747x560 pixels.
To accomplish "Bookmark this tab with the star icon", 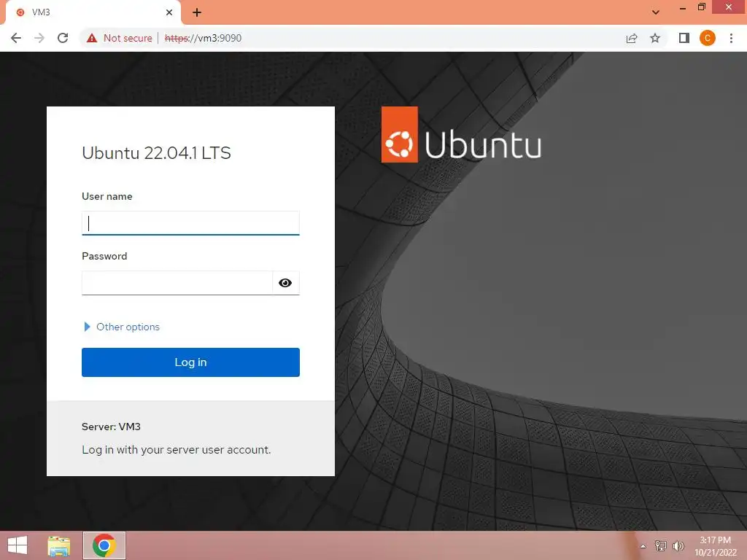I will pos(655,38).
